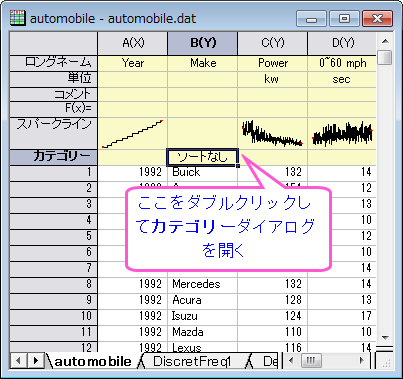Click vertical scrollbar down arrow
The image size is (403, 379).
tap(385, 338)
